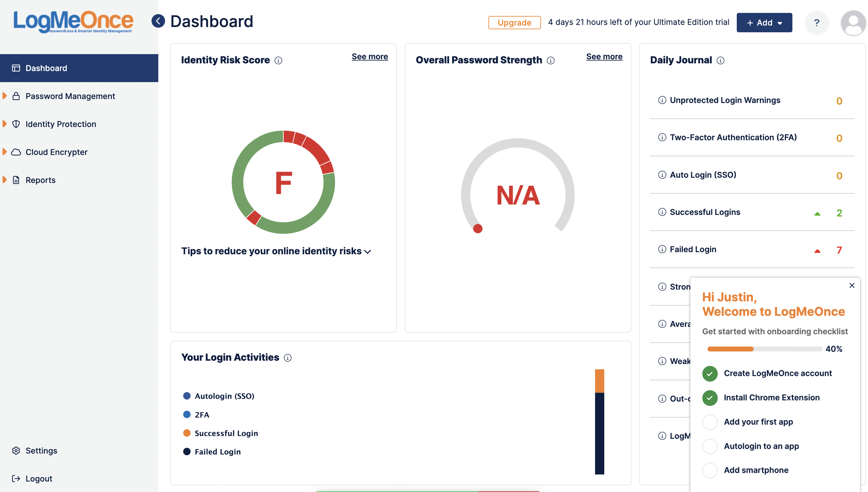
Task: Open Reports menu item
Action: pyautogui.click(x=79, y=180)
